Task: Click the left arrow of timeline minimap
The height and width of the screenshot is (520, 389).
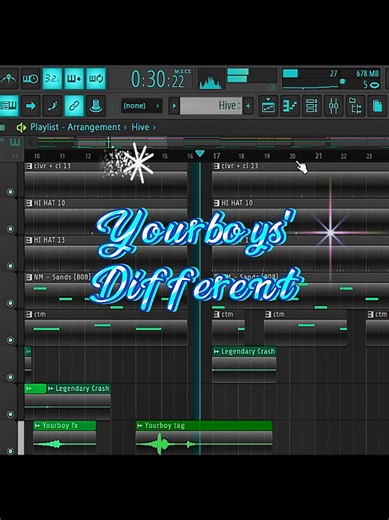Action: pos(31,143)
